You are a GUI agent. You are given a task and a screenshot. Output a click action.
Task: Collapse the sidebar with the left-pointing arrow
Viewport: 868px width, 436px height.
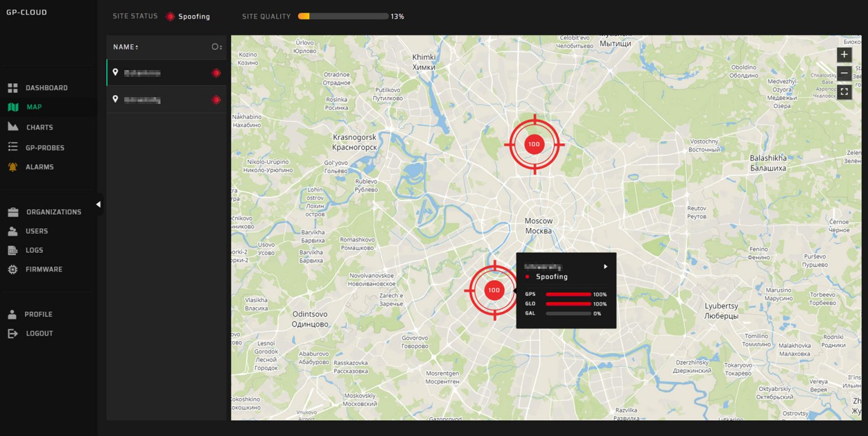click(99, 203)
